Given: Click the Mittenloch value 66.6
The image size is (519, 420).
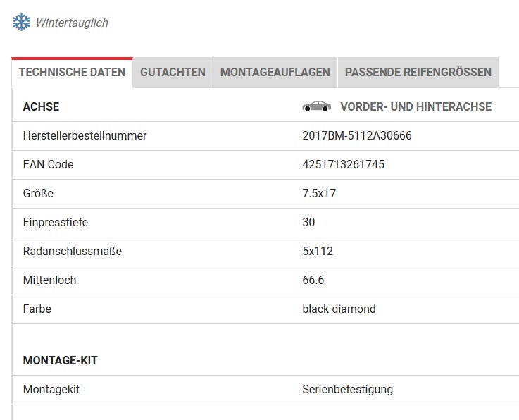Looking at the screenshot, I should pos(313,280).
